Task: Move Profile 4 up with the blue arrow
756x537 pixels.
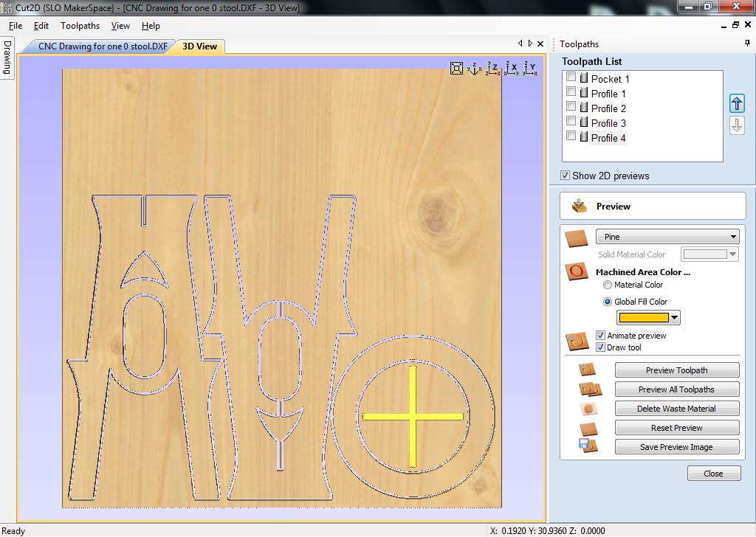Action: 737,103
